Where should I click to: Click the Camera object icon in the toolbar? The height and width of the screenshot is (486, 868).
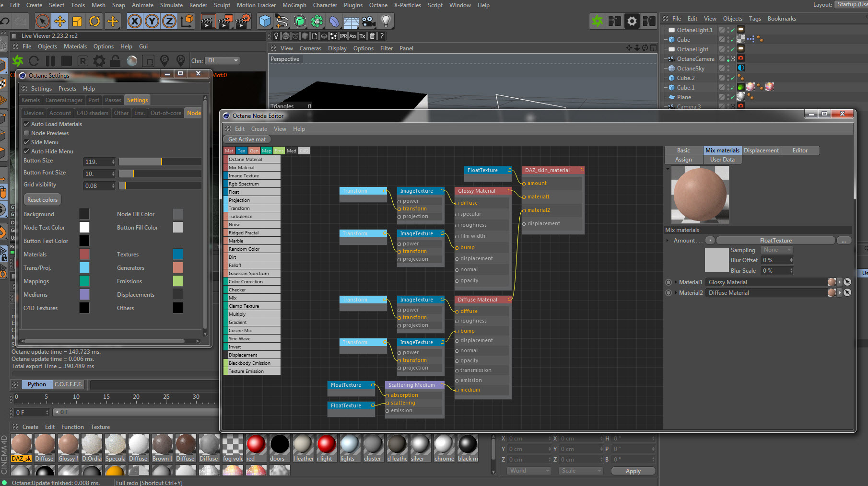(x=368, y=21)
